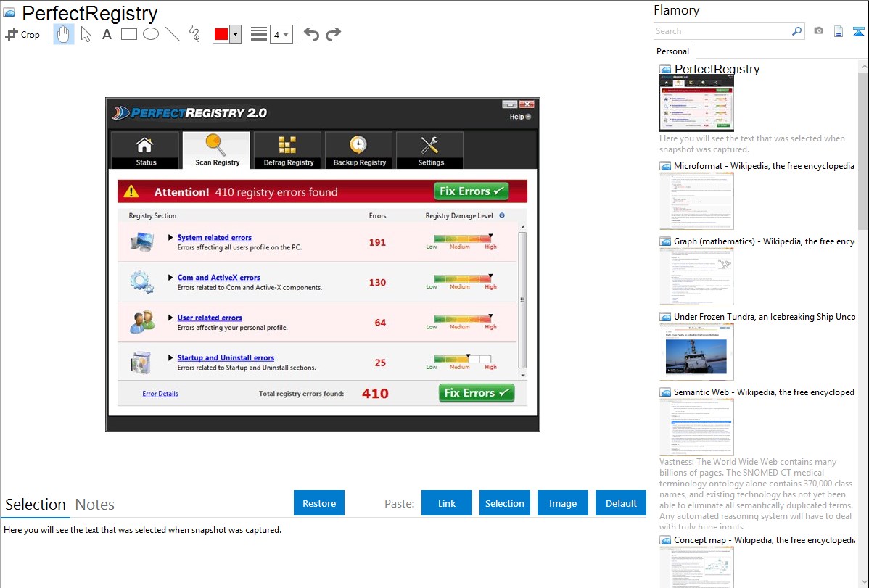The height and width of the screenshot is (588, 869).
Task: Click the Crop tool
Action: pyautogui.click(x=22, y=34)
